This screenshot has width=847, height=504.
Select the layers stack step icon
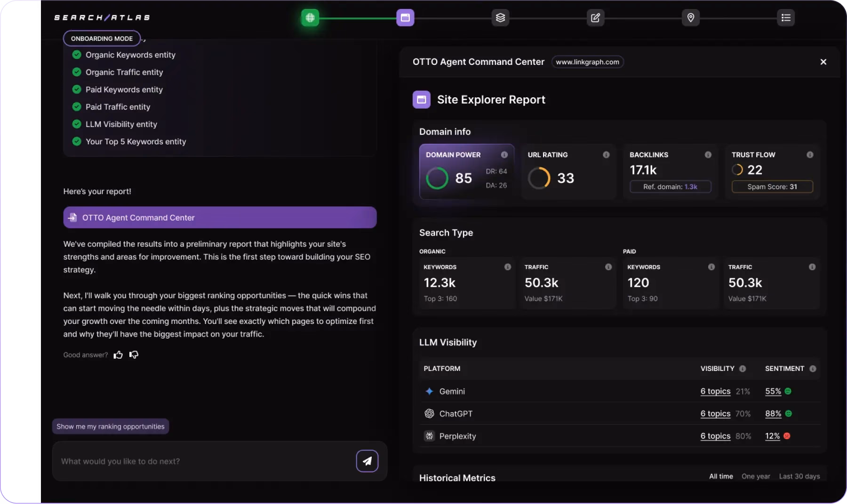[500, 18]
